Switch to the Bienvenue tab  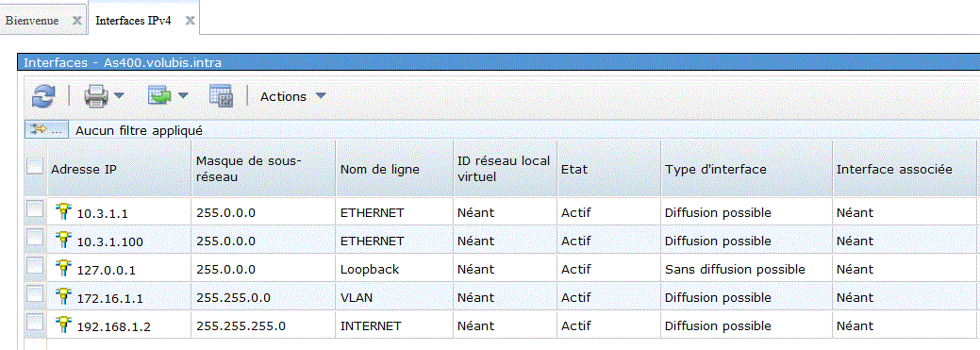(32, 21)
